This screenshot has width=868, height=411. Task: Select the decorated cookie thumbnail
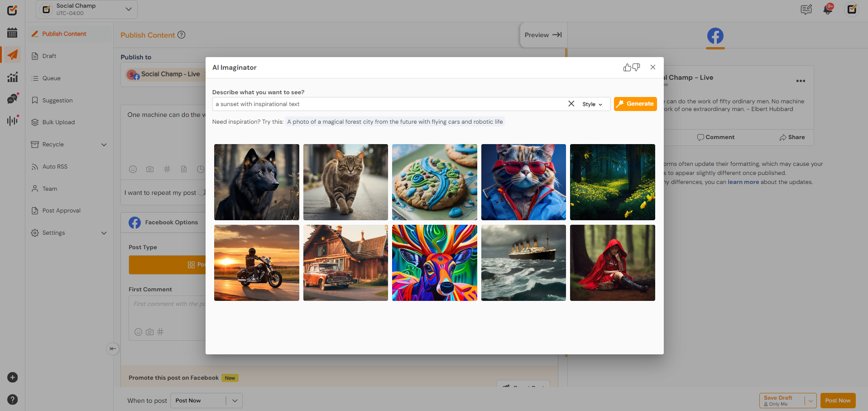click(x=435, y=182)
